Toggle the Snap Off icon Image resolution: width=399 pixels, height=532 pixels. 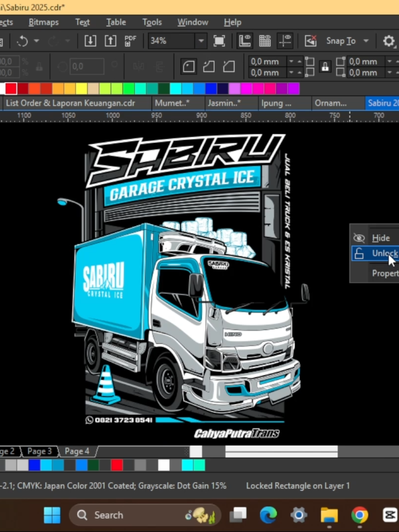click(310, 41)
